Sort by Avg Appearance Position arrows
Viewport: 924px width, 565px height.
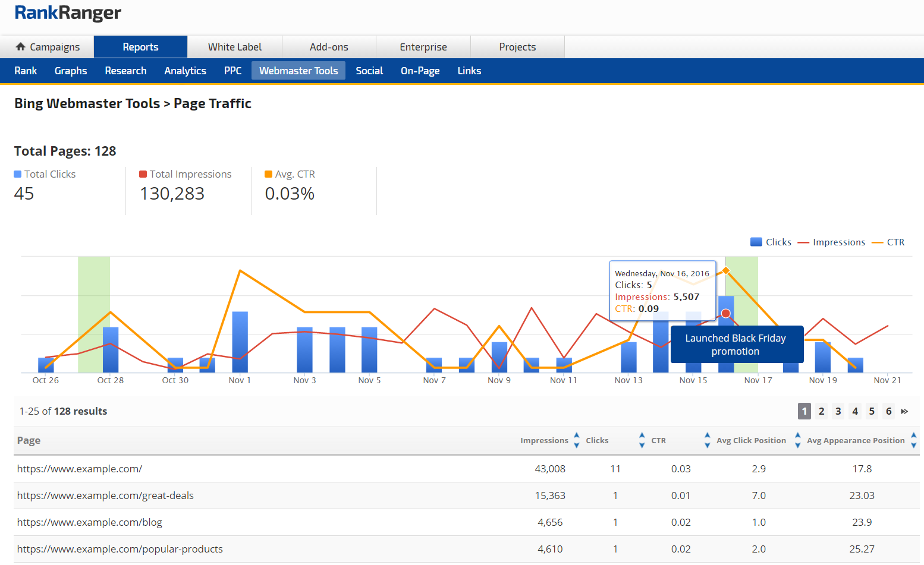(x=913, y=440)
